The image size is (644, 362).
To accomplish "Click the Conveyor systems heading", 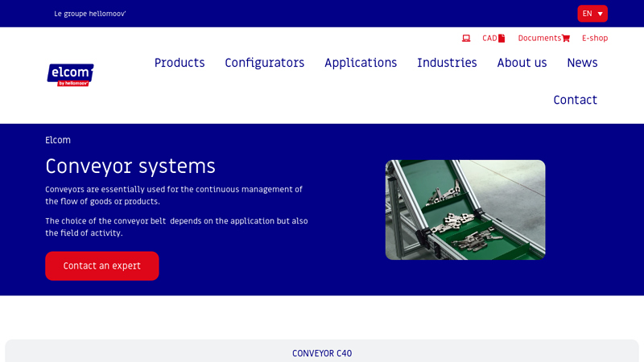I will [x=130, y=167].
